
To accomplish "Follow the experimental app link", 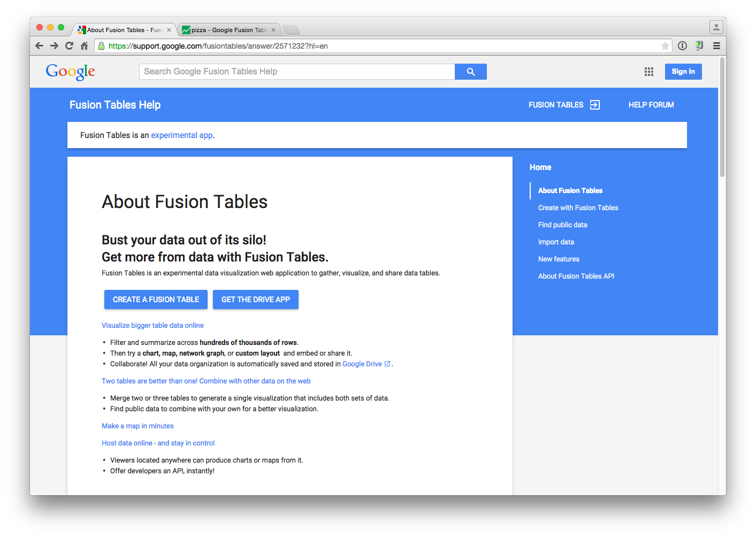I will [x=182, y=135].
